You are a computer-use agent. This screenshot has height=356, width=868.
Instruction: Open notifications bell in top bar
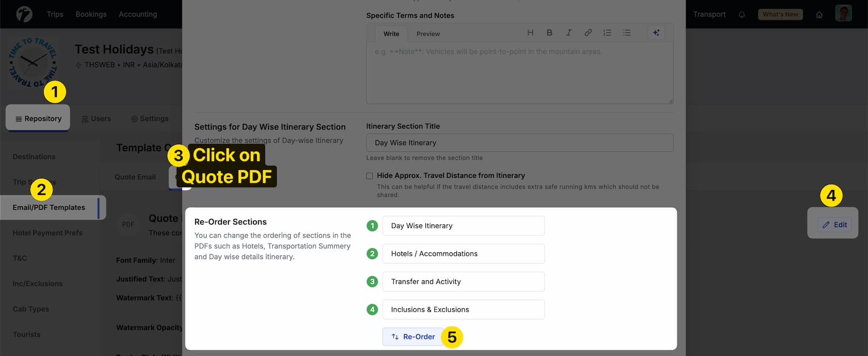pyautogui.click(x=742, y=15)
